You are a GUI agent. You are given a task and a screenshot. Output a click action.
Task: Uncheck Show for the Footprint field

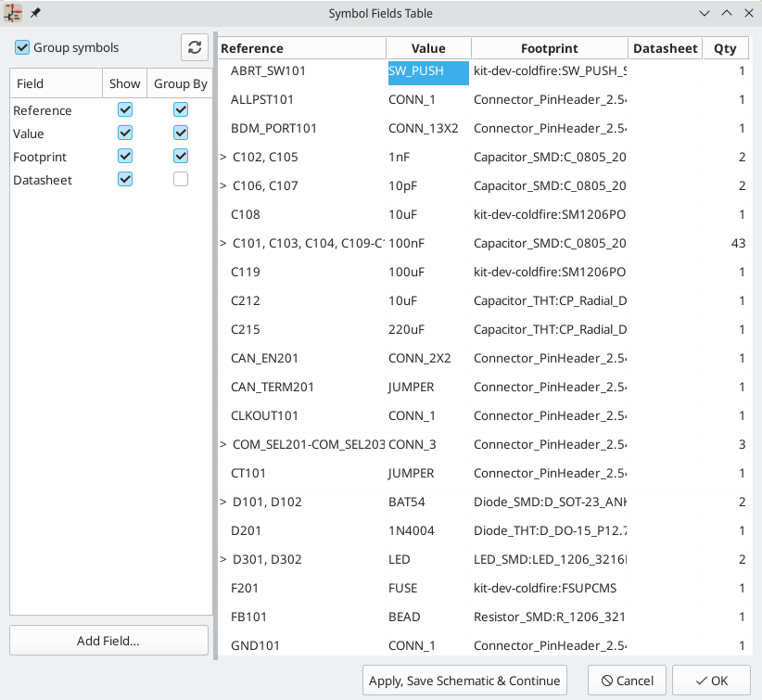(x=124, y=156)
